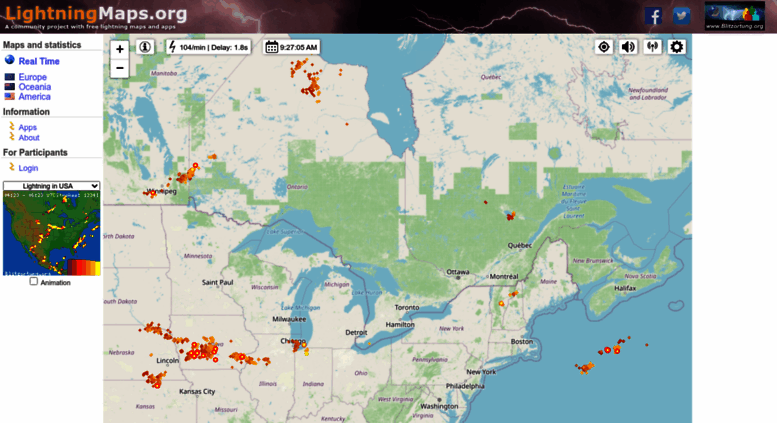Viewport: 777px width, 423px height.
Task: Expand the Lightning in USA dropdown
Action: [x=52, y=186]
